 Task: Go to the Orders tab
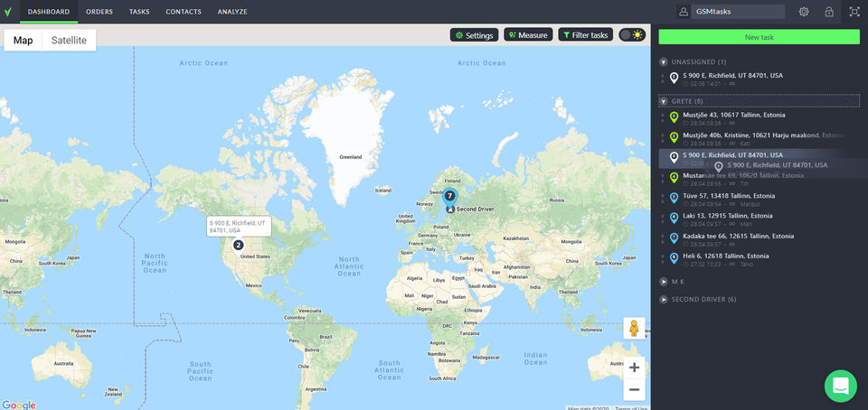tap(99, 12)
